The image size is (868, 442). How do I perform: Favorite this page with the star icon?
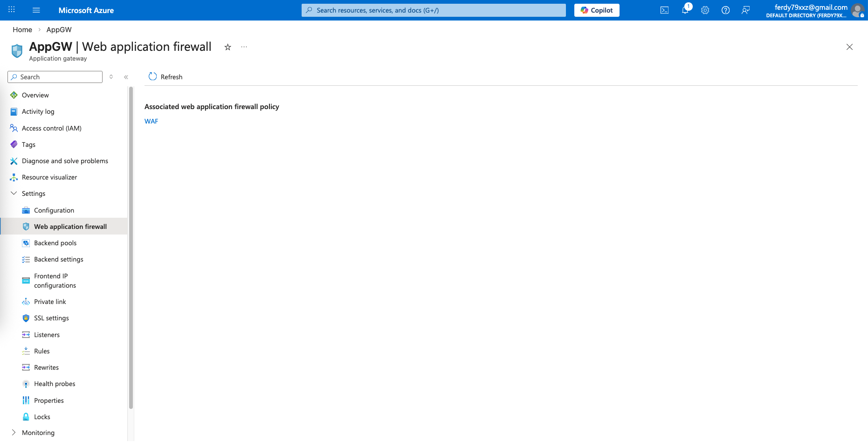pos(227,47)
